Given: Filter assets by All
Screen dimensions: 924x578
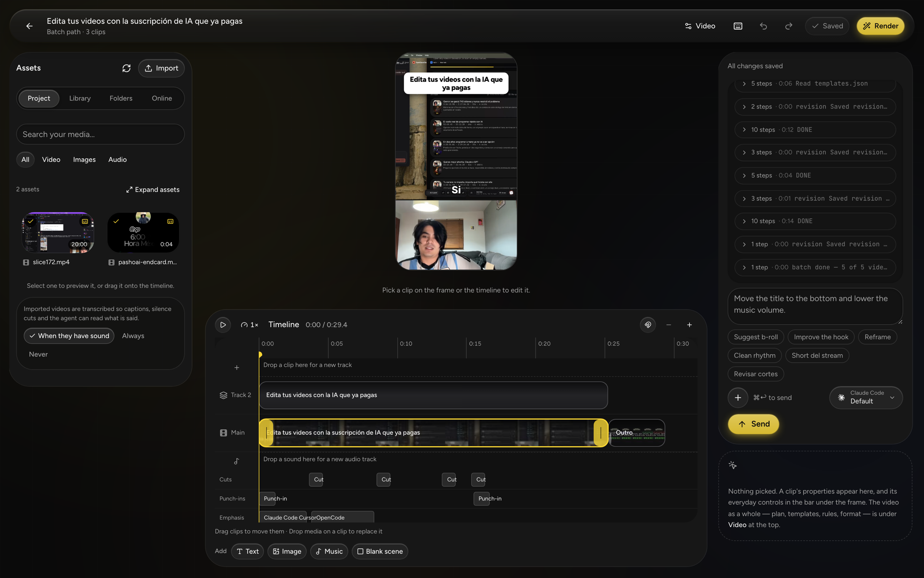Looking at the screenshot, I should pyautogui.click(x=25, y=160).
